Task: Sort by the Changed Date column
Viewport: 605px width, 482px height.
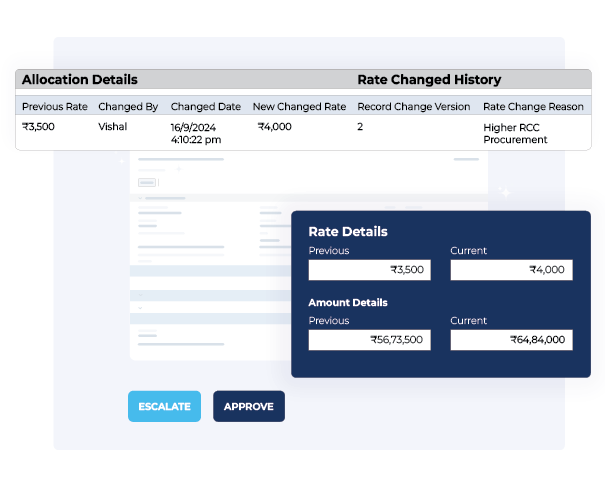Action: (x=205, y=106)
